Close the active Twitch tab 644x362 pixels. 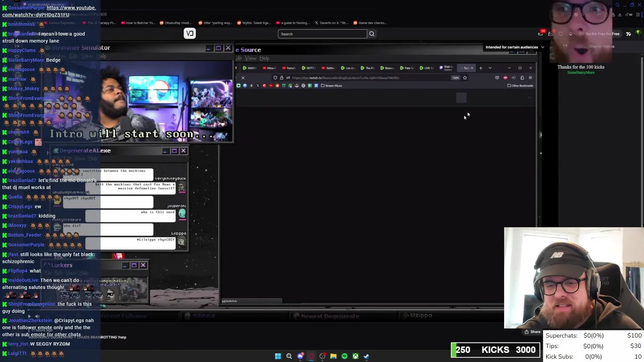tap(472, 68)
